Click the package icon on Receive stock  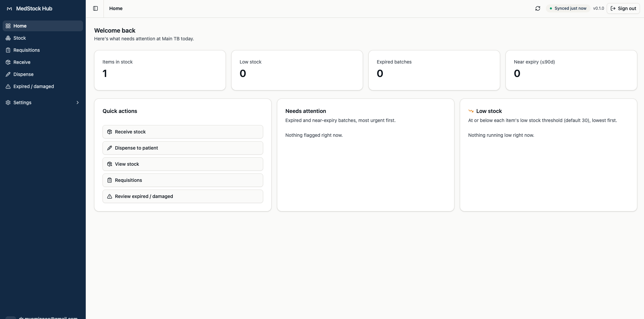pyautogui.click(x=110, y=132)
